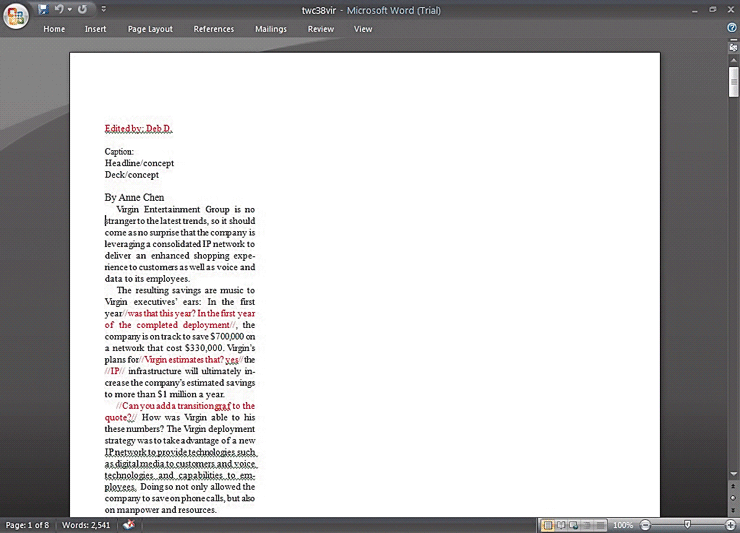Click the zoom slider handle
The width and height of the screenshot is (740, 533).
tap(687, 525)
